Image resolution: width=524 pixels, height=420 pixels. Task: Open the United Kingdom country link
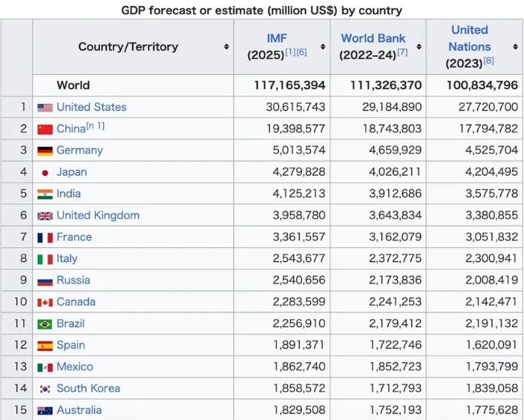coord(97,215)
